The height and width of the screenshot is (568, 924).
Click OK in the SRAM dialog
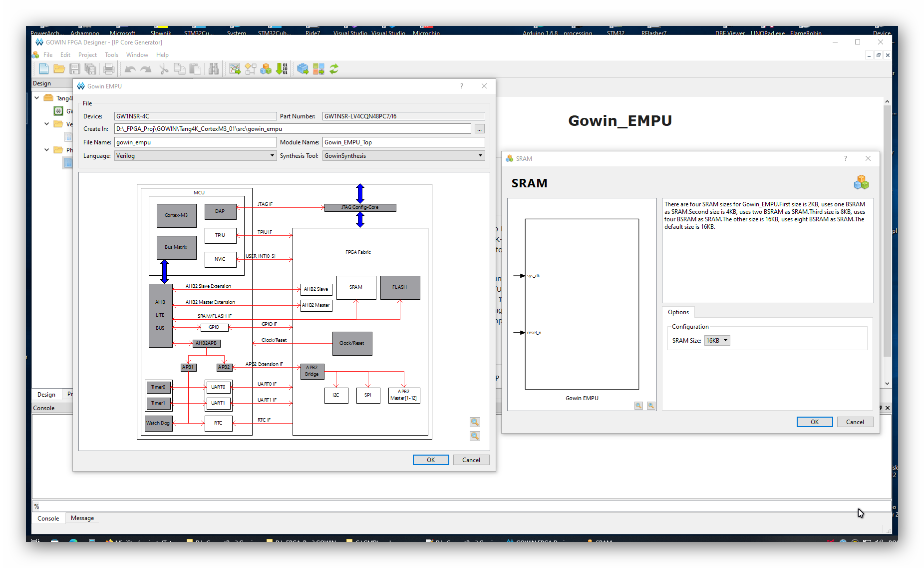click(815, 422)
